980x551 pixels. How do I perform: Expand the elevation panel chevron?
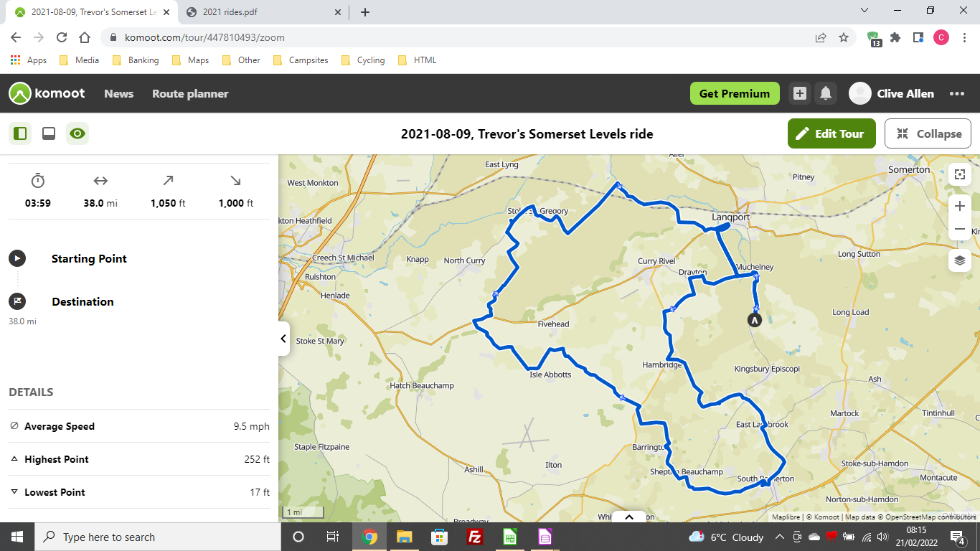629,517
